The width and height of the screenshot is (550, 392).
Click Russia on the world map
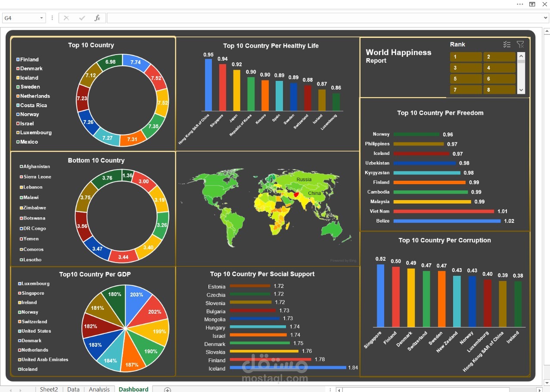[x=304, y=179]
